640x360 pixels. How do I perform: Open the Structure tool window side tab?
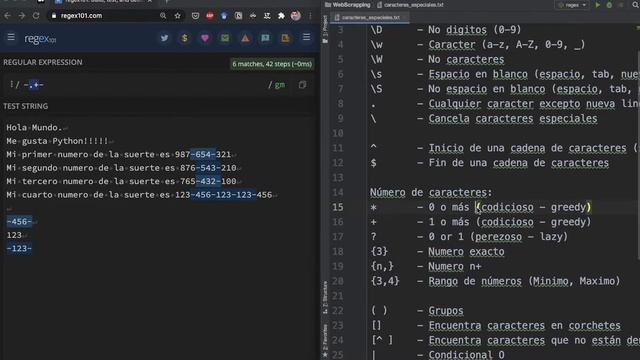pyautogui.click(x=325, y=297)
